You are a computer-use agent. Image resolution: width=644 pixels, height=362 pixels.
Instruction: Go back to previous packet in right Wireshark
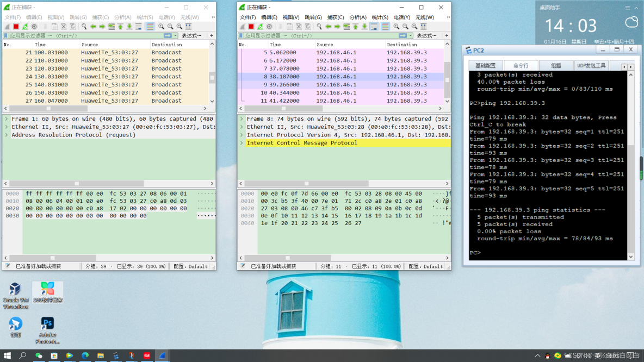click(329, 26)
